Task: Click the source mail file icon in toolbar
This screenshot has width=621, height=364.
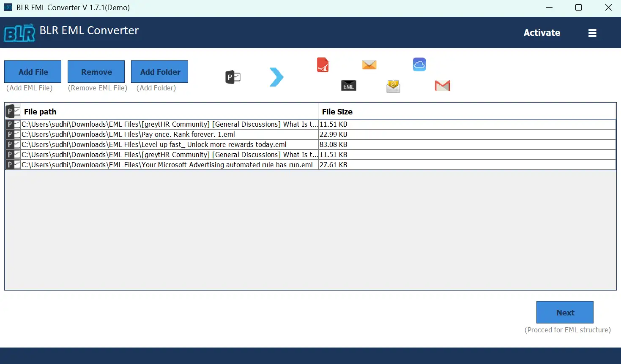Action: pos(233,77)
